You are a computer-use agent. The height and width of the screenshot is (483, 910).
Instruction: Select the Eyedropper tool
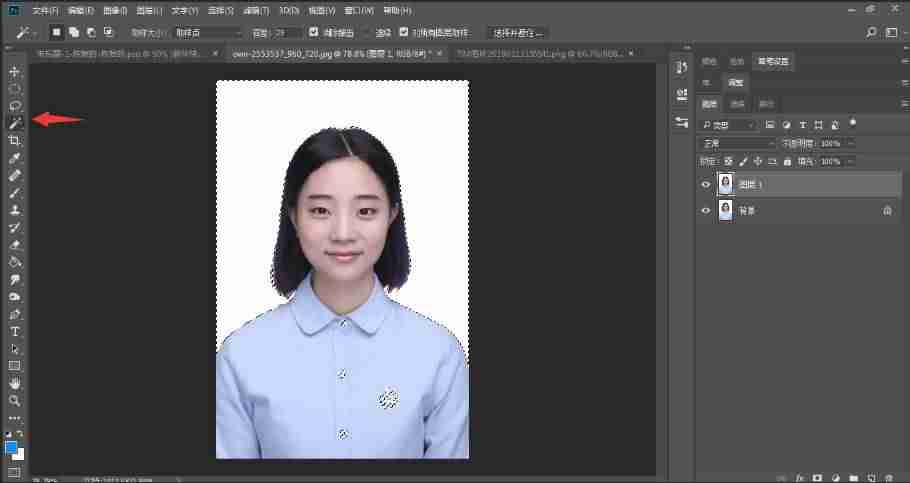point(15,158)
